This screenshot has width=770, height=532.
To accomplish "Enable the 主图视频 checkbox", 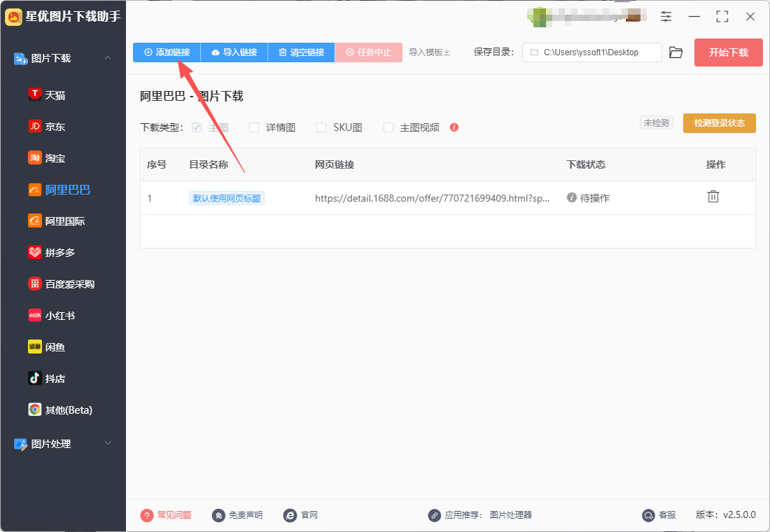I will point(388,127).
